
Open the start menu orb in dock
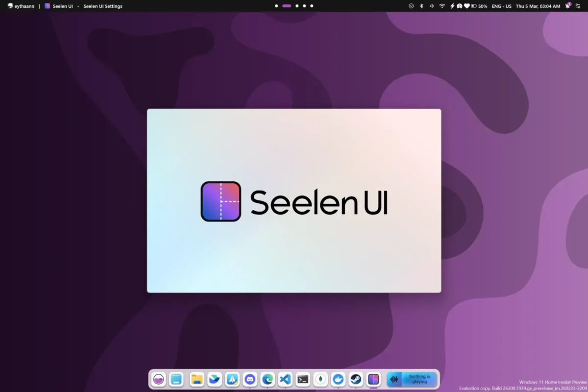pos(158,379)
